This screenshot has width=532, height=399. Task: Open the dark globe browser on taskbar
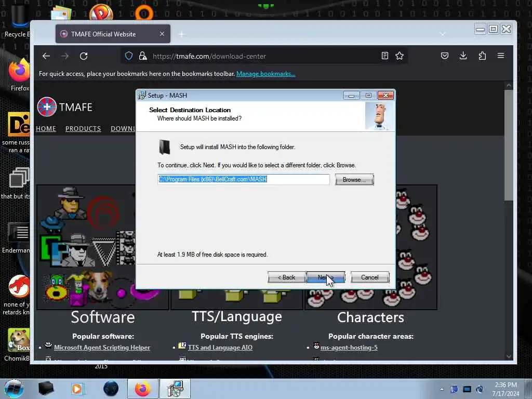(111, 389)
